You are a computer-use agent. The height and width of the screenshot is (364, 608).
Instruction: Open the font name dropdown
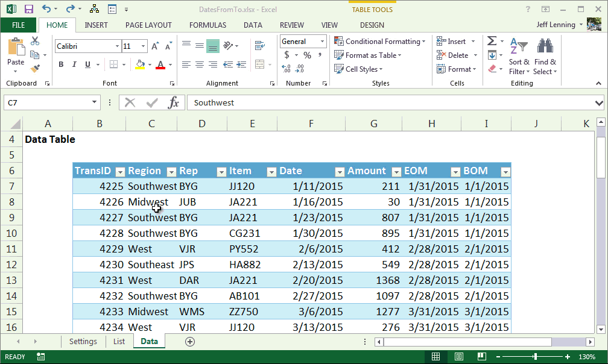(118, 46)
